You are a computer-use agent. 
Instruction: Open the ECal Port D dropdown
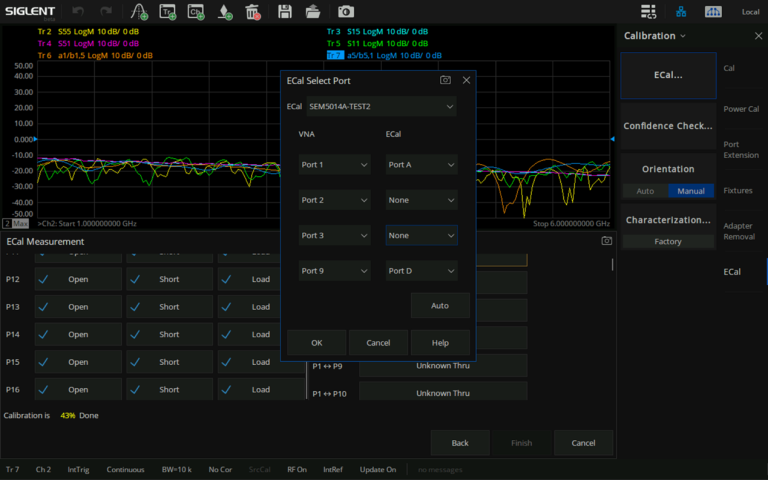tap(421, 270)
